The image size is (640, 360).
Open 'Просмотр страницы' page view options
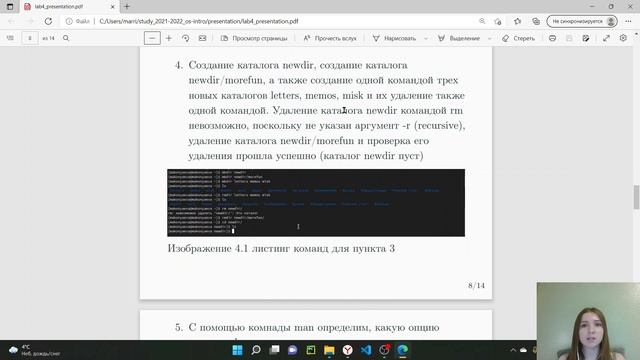click(254, 38)
